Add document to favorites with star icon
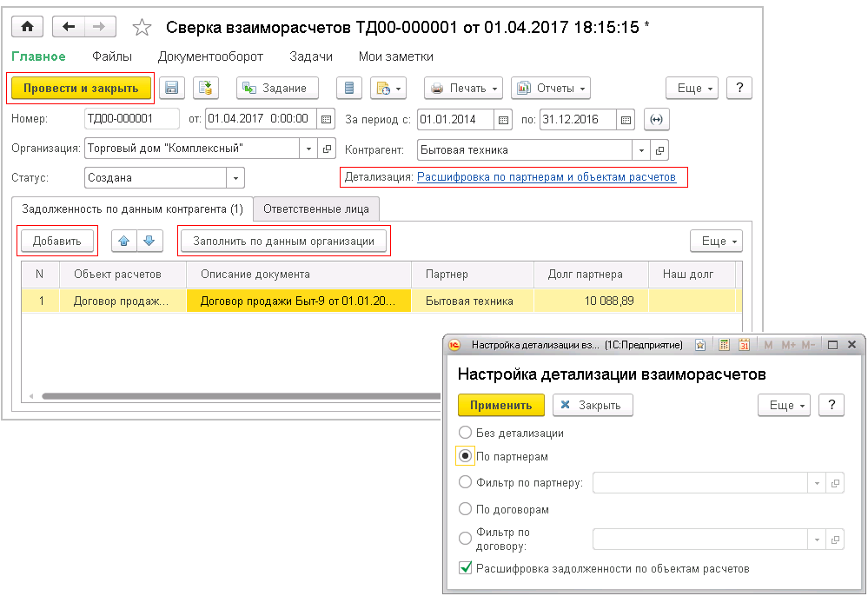Image resolution: width=868 pixels, height=596 pixels. 142,28
